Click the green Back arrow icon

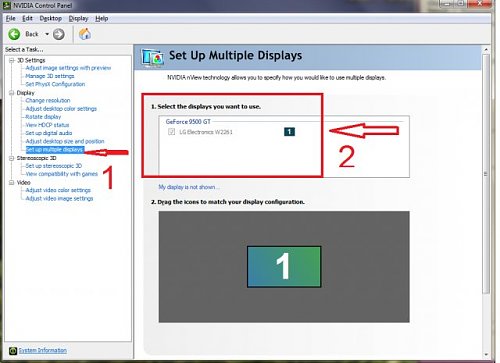click(14, 34)
